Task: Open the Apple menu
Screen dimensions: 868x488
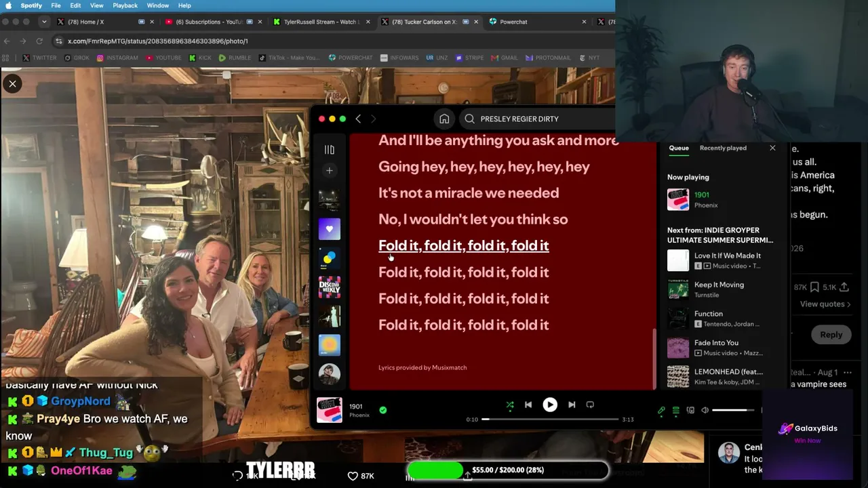Action: point(8,5)
